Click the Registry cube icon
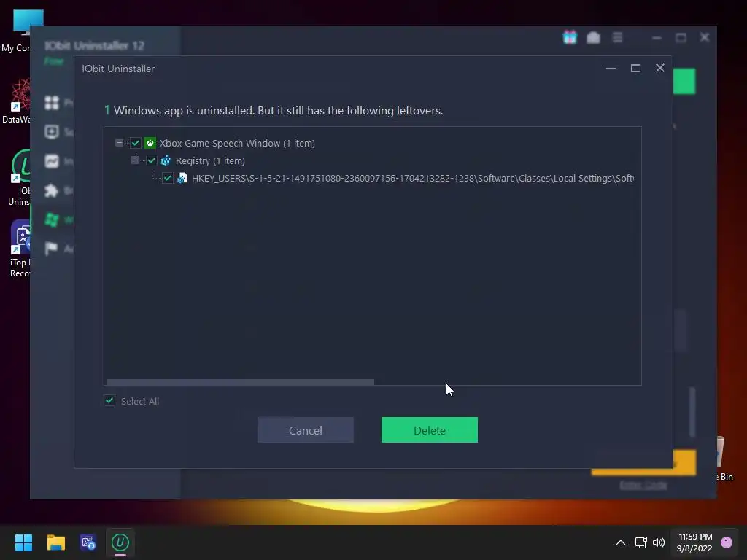Screen dimensions: 747x560 tap(166, 160)
